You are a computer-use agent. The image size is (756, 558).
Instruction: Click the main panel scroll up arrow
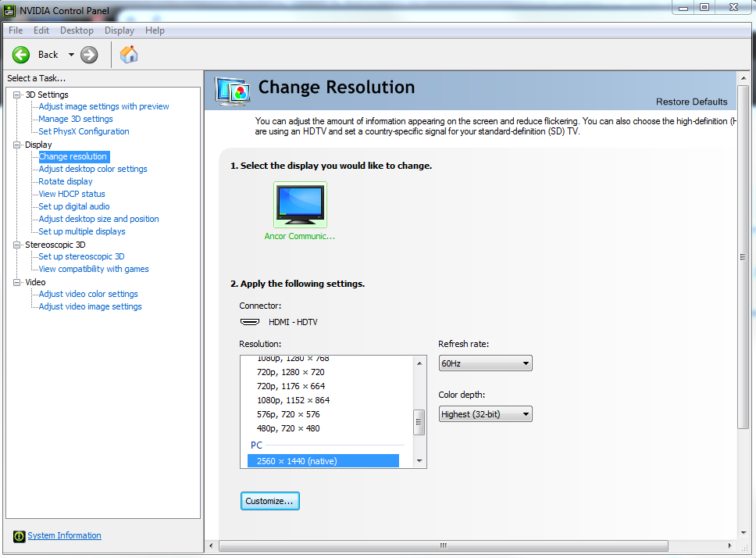click(743, 78)
